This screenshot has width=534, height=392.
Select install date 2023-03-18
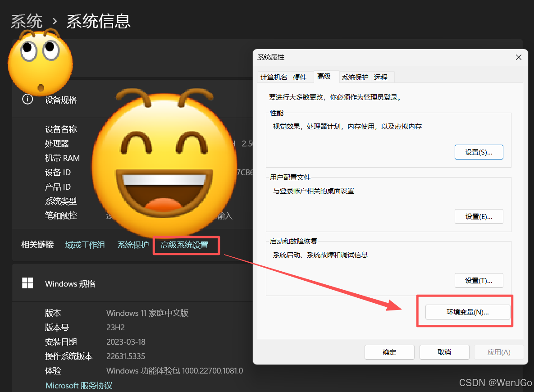click(126, 342)
